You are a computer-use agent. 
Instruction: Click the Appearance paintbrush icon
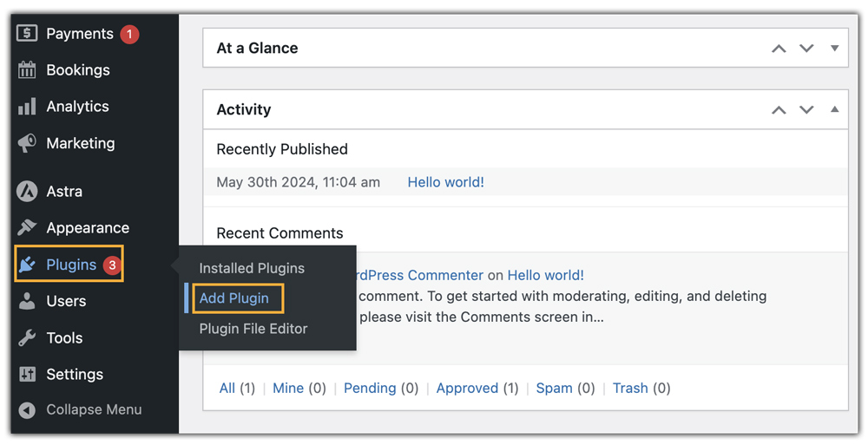(x=27, y=227)
